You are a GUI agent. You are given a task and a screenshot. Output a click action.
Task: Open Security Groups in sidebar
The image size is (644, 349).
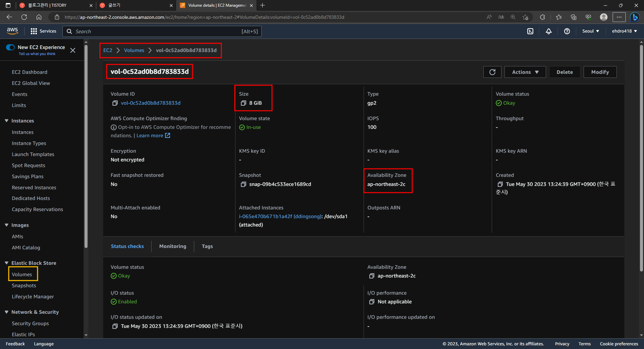(30, 323)
